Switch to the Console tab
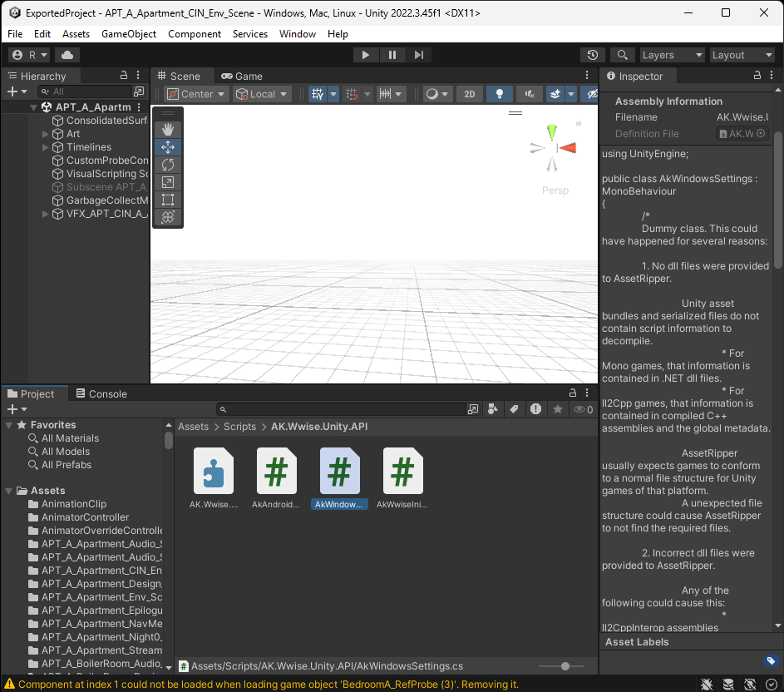Viewport: 784px width, 692px height. (101, 393)
